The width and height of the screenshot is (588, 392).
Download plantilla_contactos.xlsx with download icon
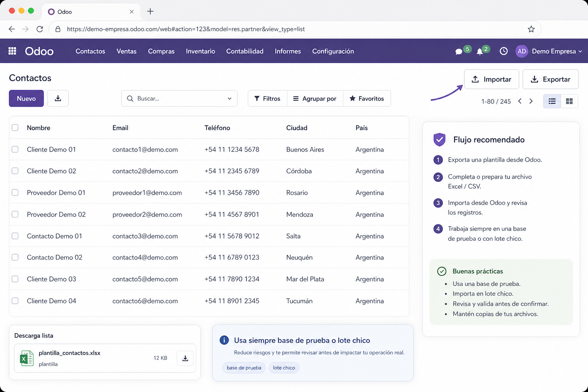pos(185,358)
